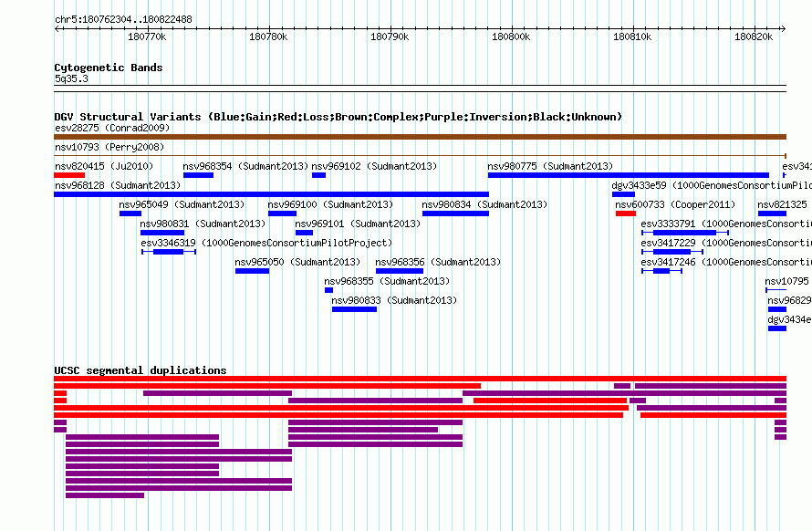Open the esv3417229 variant label
Screen dimensions: 812x531
coord(726,243)
